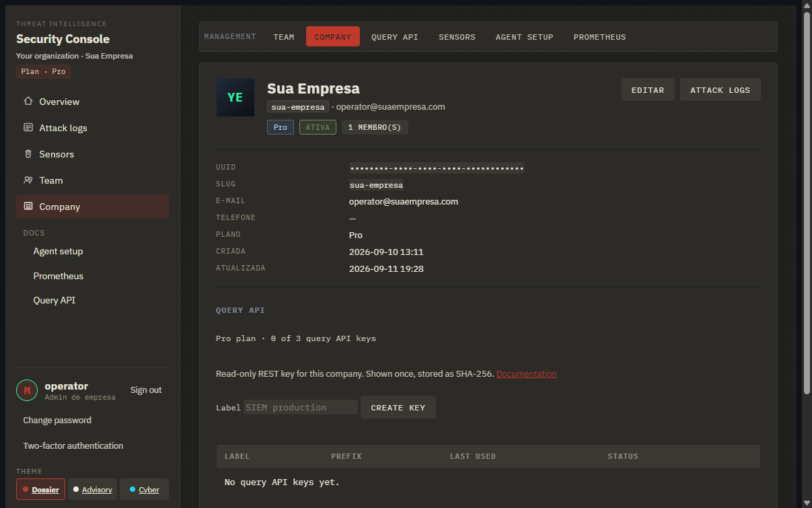Screen dimensions: 812x508
Task: Open the Agent setup docs link in the sidebar
Action: click(59, 251)
